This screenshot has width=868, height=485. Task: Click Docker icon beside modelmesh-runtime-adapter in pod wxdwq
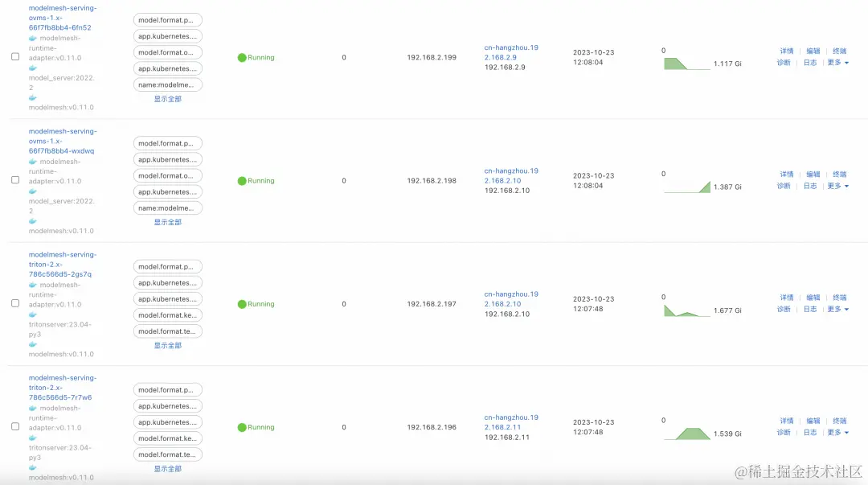33,162
